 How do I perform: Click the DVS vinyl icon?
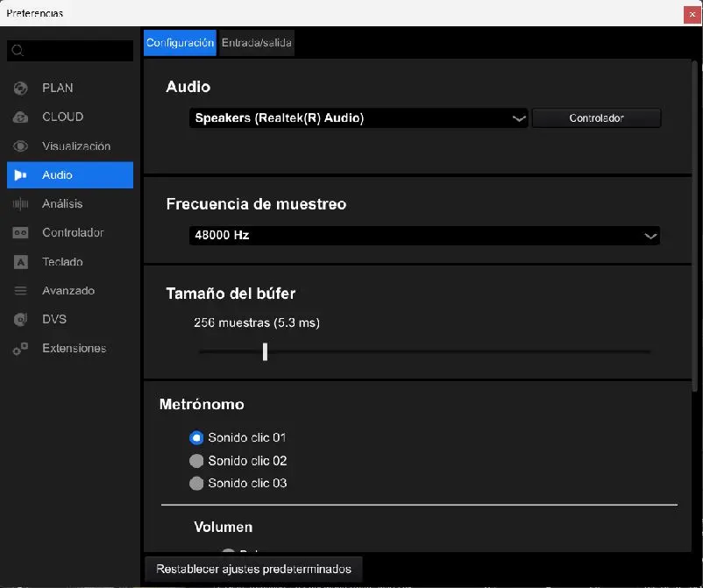[20, 319]
